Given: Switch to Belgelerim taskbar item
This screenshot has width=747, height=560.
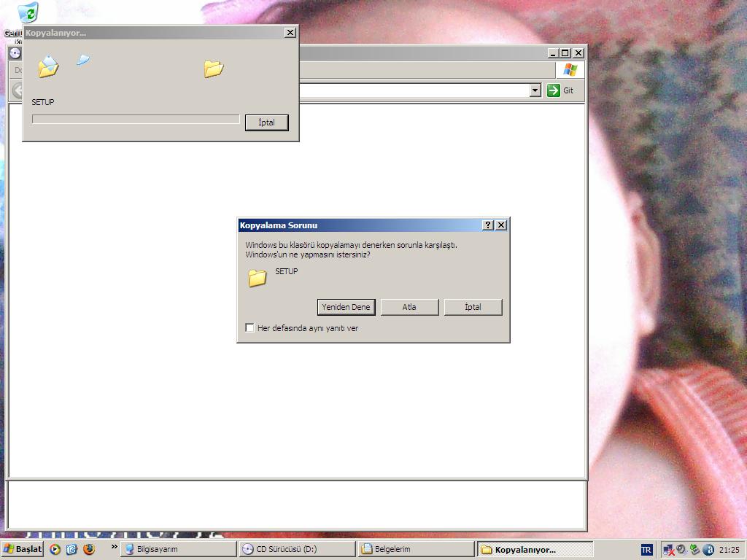Looking at the screenshot, I should [417, 549].
